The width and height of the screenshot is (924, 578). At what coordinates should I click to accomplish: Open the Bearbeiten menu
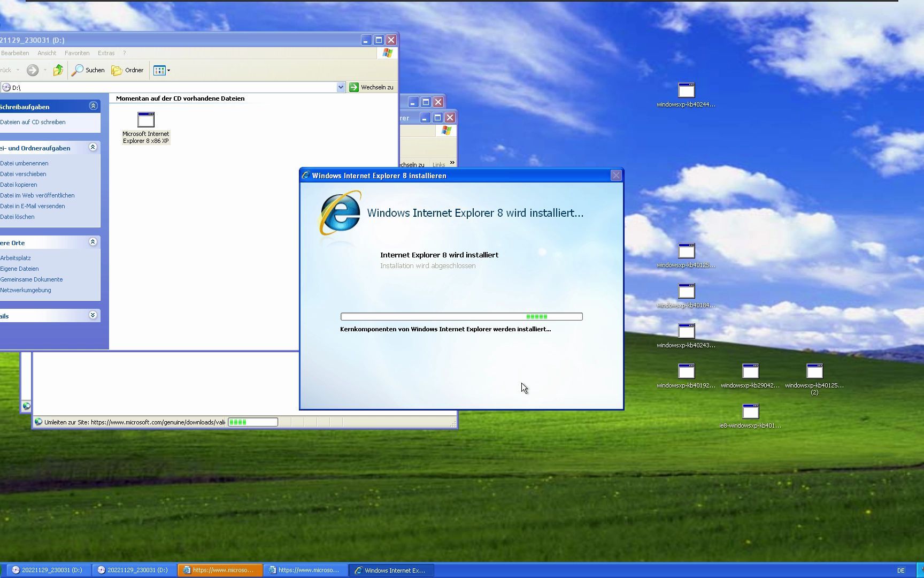point(14,53)
